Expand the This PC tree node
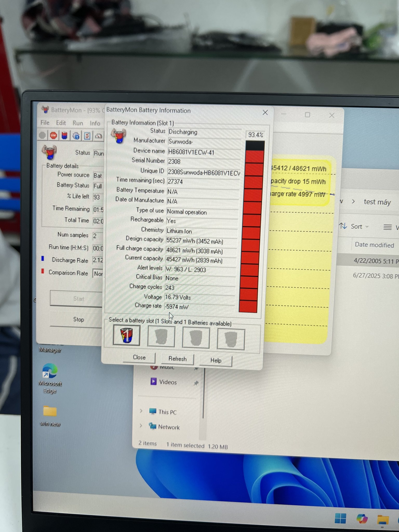Viewport: 399px width, 532px height. click(x=141, y=411)
